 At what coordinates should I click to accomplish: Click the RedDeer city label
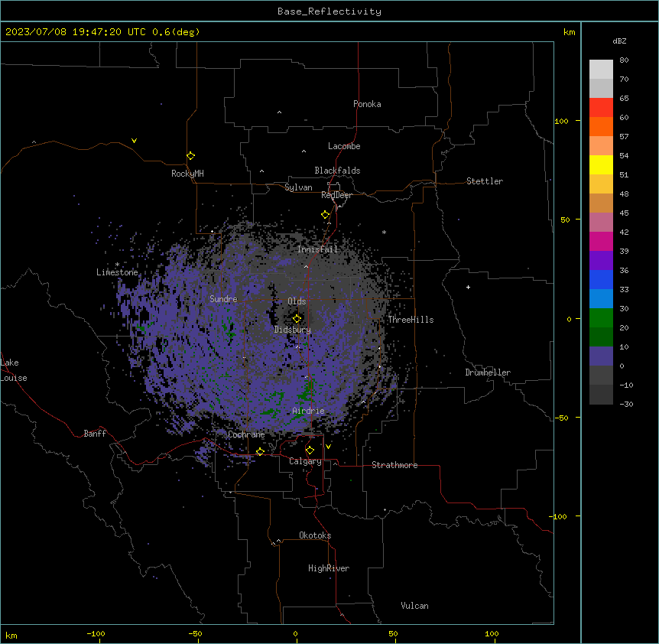[336, 195]
